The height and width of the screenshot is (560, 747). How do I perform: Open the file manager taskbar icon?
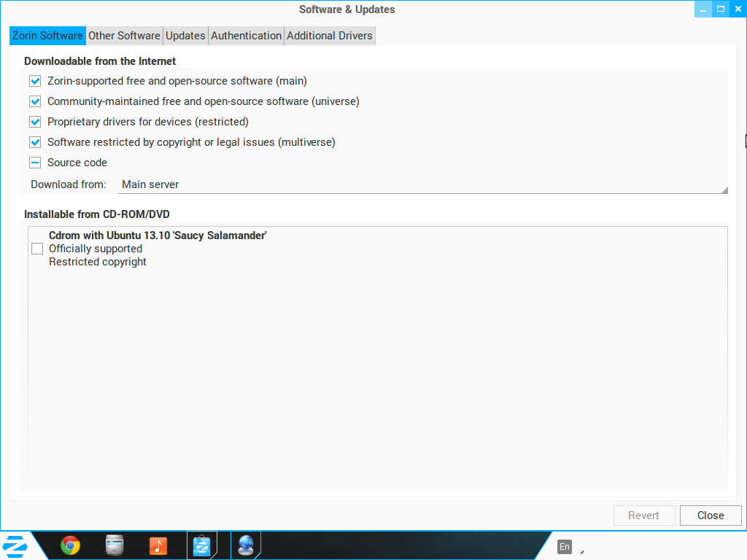(x=115, y=545)
